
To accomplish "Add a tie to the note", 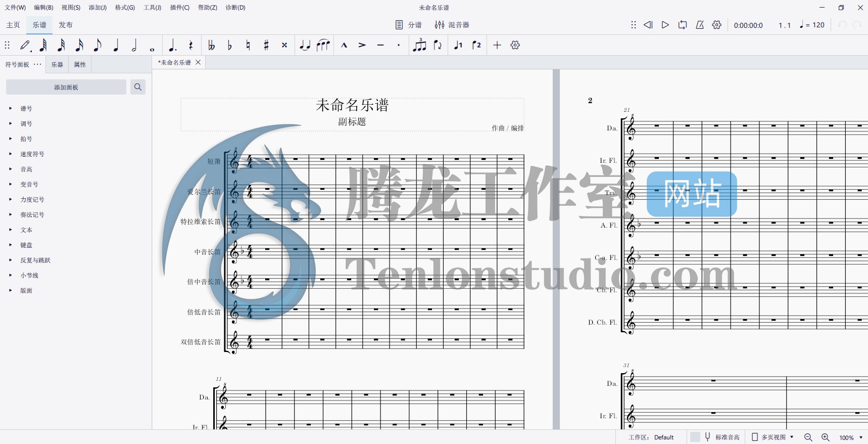I will [x=305, y=46].
